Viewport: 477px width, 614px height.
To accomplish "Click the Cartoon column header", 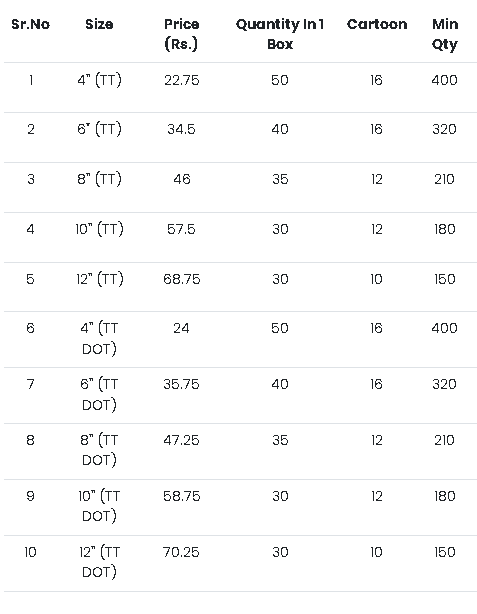I will coord(377,24).
